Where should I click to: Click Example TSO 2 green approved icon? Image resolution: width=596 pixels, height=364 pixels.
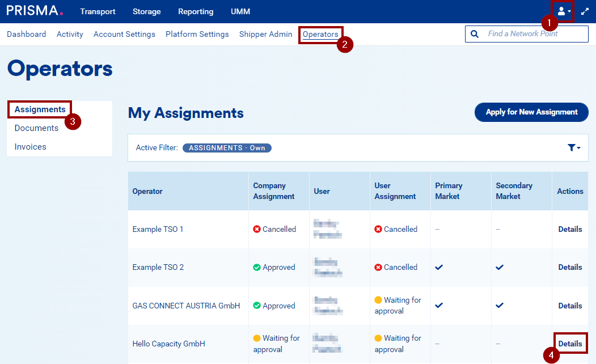[x=257, y=268]
